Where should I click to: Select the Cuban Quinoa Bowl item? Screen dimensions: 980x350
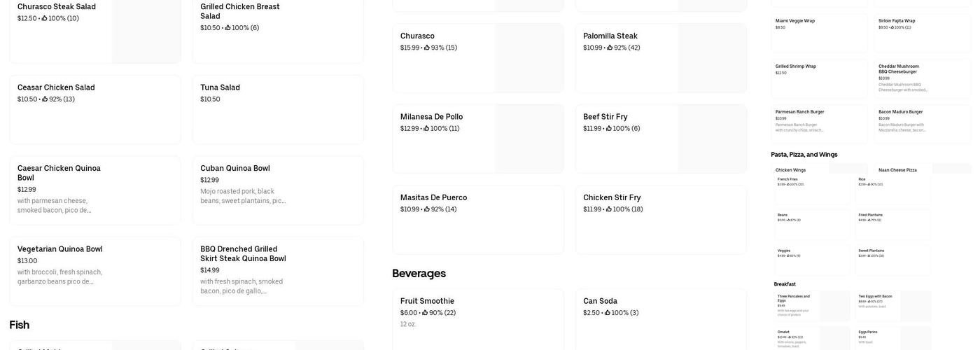[278, 190]
